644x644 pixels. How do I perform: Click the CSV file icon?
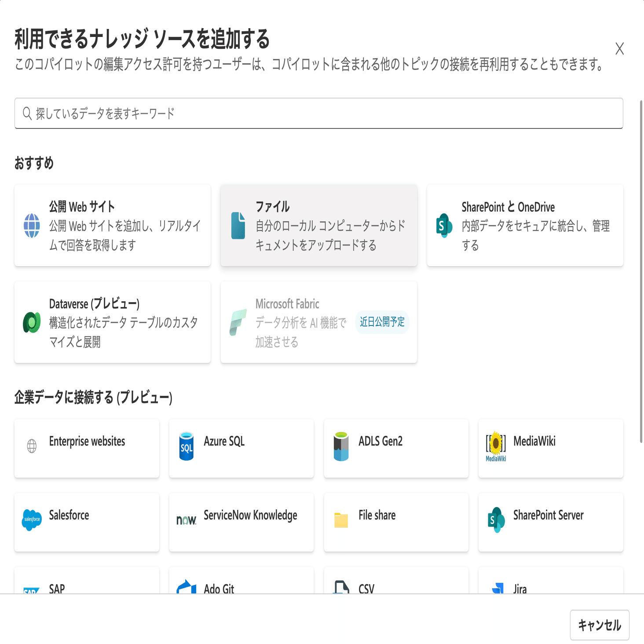[341, 587]
